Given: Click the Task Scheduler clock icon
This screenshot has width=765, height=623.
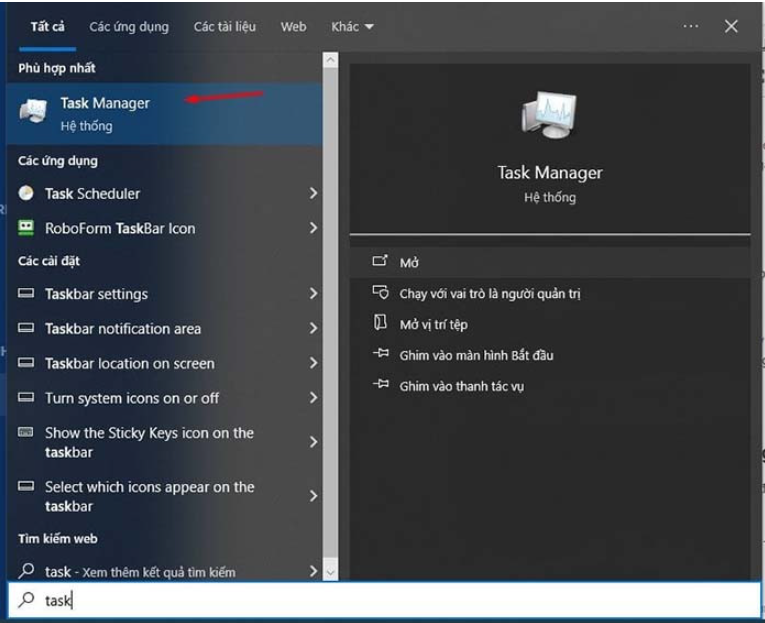Looking at the screenshot, I should [27, 193].
